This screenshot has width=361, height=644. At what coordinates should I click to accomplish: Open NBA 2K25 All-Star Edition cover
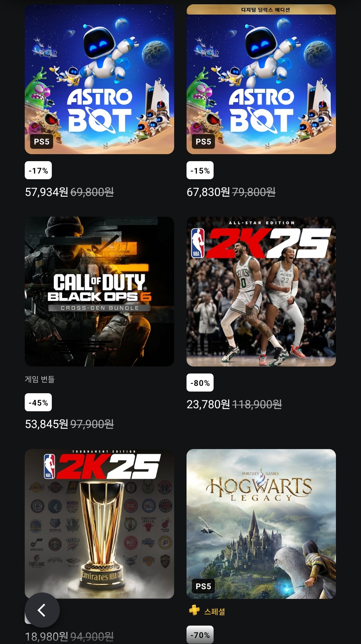pos(261,292)
